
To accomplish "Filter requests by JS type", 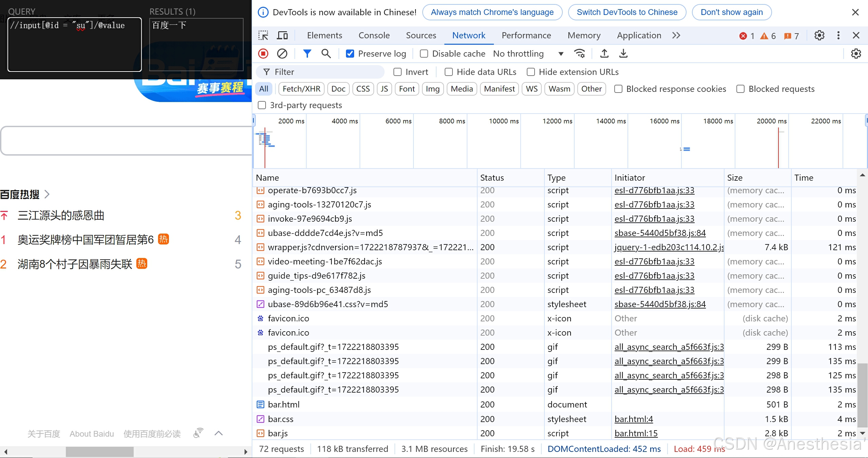I will click(x=384, y=89).
